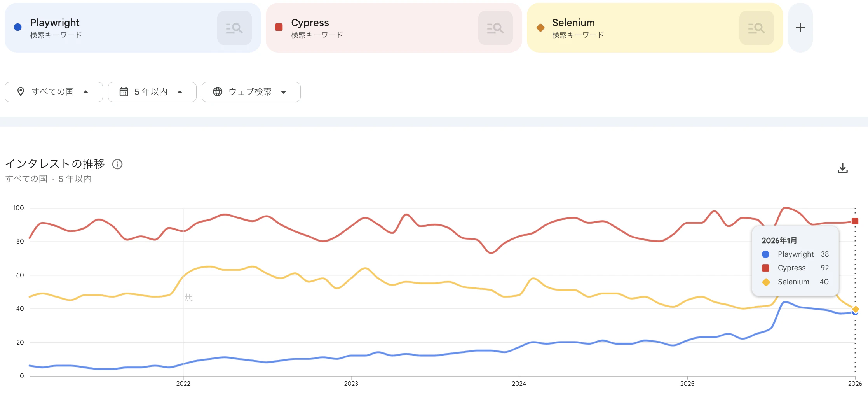This screenshot has height=396, width=868.
Task: Click the 2026年1月 tooltip heading
Action: point(779,240)
